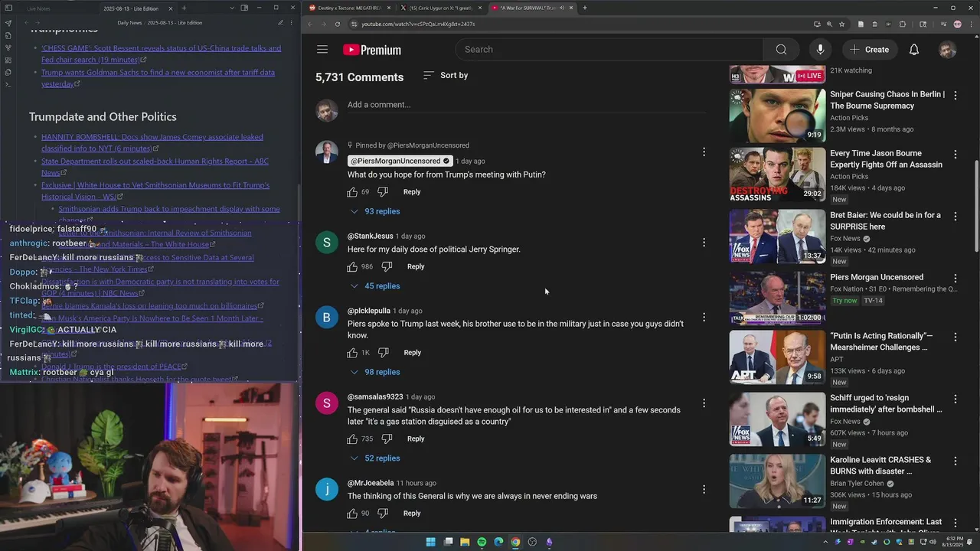Expand 98 replies under @plckleputla comment

point(375,372)
